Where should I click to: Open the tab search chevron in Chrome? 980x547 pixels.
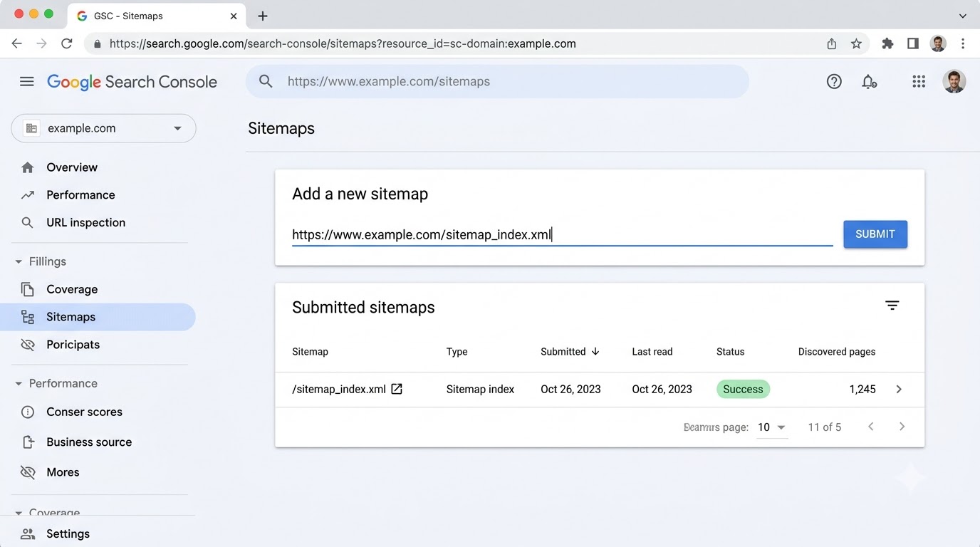click(x=963, y=16)
